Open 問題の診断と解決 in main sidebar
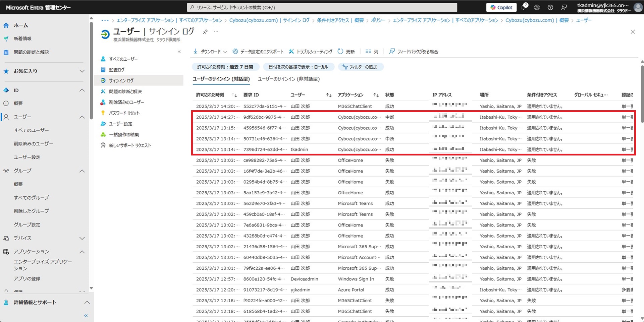Image resolution: width=644 pixels, height=322 pixels. pos(31,52)
